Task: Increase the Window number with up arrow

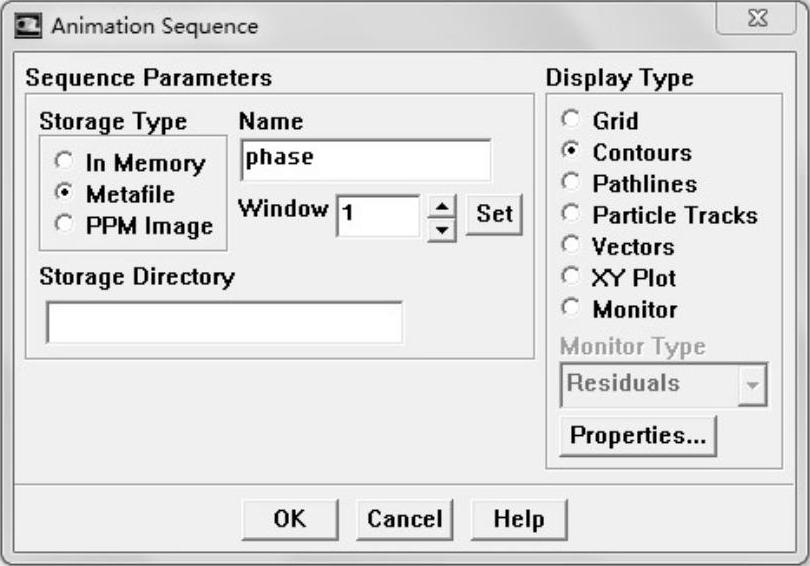Action: coord(441,205)
